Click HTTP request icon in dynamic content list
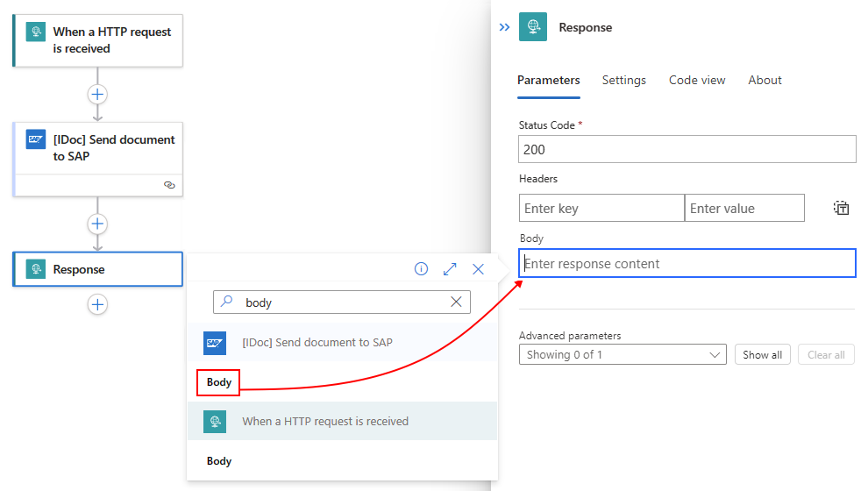The height and width of the screenshot is (491, 868). [215, 421]
